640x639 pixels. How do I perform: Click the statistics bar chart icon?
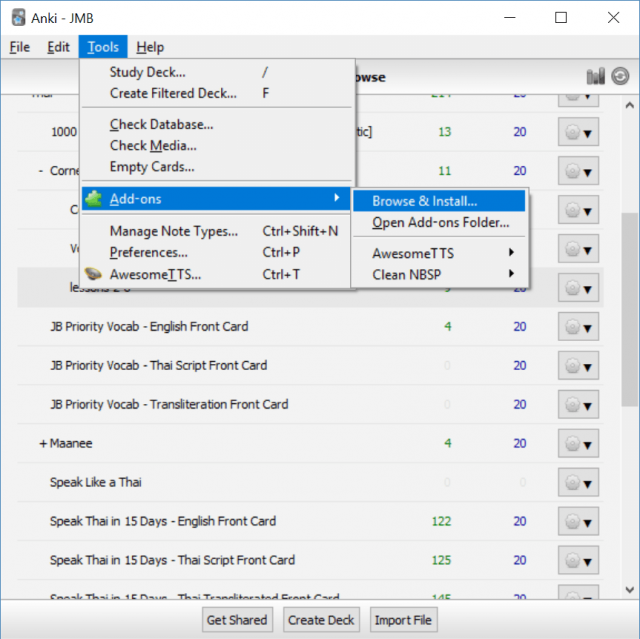(596, 76)
